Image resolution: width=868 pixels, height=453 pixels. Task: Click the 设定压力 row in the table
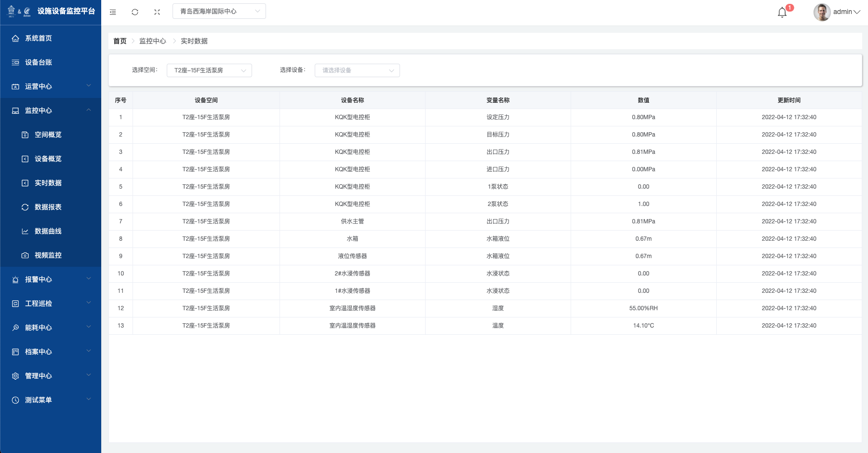(497, 117)
